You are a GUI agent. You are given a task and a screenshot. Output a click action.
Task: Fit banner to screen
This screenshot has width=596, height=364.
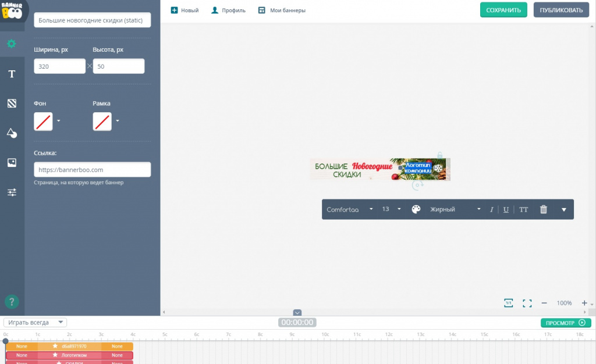pyautogui.click(x=527, y=303)
